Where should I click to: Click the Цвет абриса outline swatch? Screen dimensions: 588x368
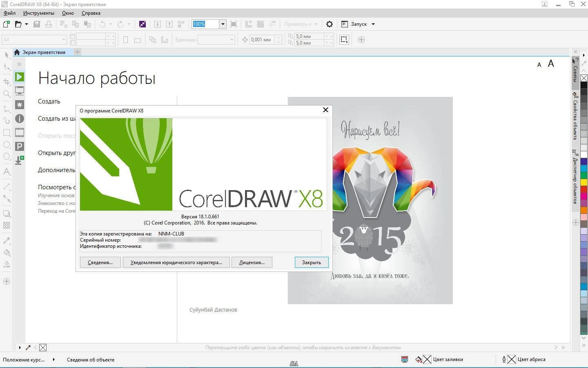512,359
